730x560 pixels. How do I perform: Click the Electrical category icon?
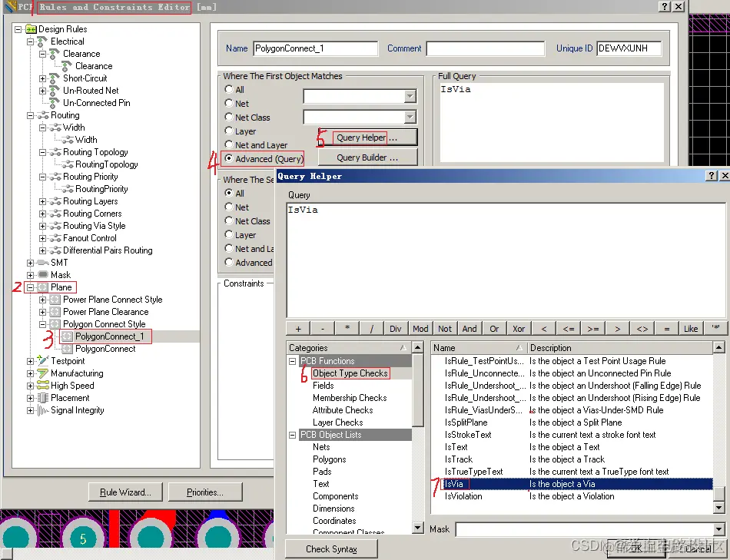43,41
